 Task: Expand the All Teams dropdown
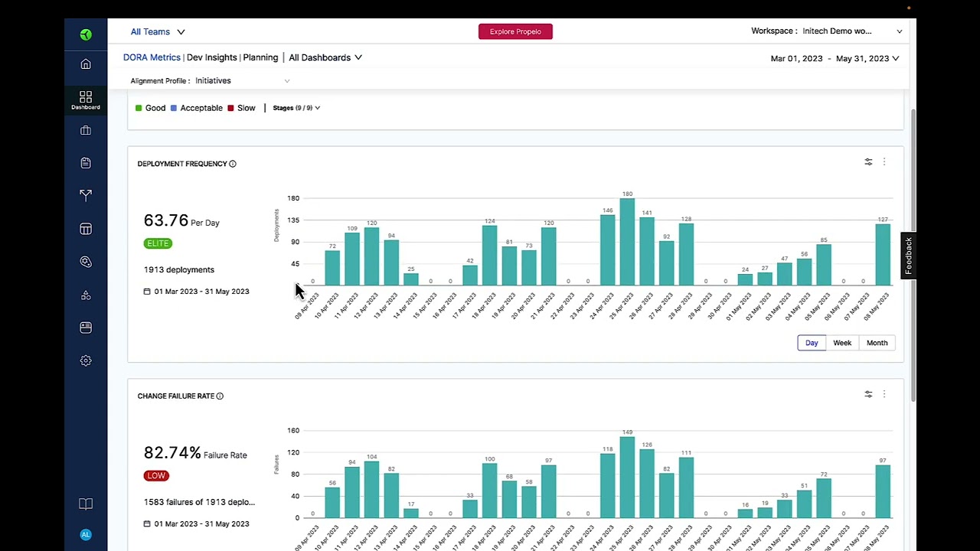coord(158,31)
